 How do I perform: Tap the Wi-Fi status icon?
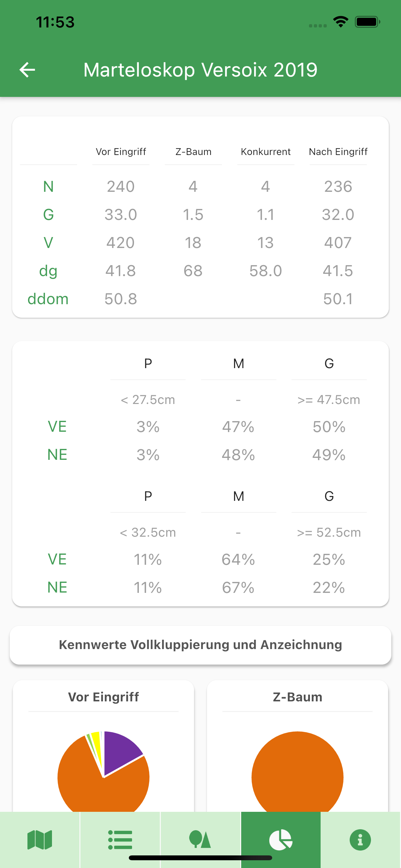click(x=341, y=22)
